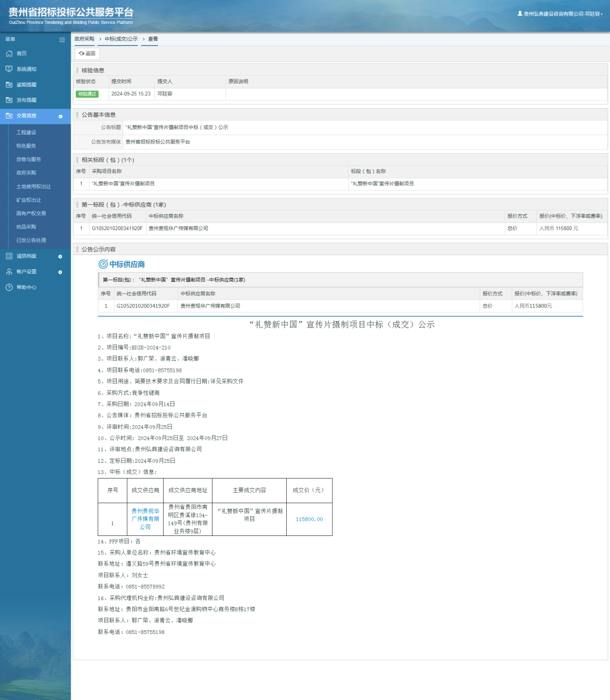610x700 pixels.
Task: Click the agency phone 0851-85755198 bottom line
Action: click(131, 632)
